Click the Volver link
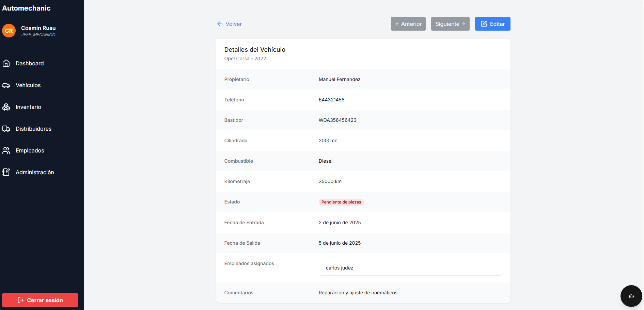The image size is (644, 310). (234, 24)
